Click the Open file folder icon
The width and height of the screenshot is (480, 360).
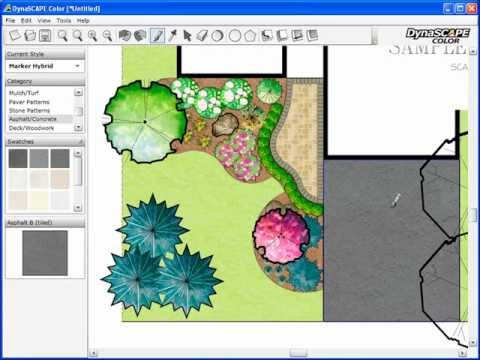(x=30, y=35)
